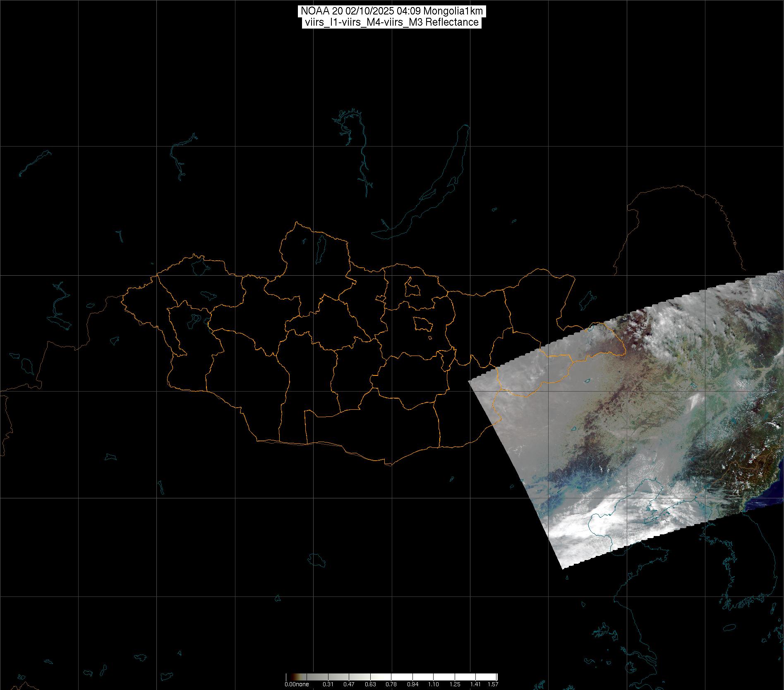This screenshot has width=784, height=690.
Task: Click the 1.10 value on the color bar
Action: pos(434,684)
